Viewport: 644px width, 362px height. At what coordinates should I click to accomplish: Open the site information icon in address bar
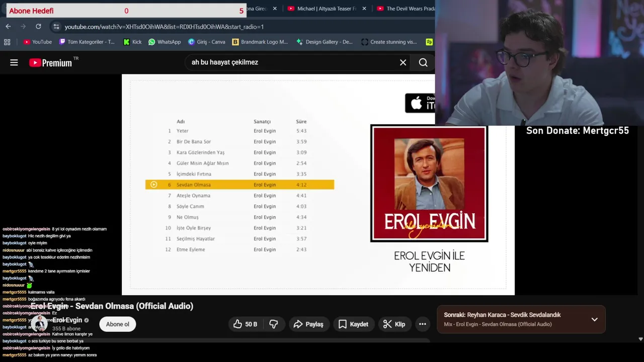click(56, 27)
